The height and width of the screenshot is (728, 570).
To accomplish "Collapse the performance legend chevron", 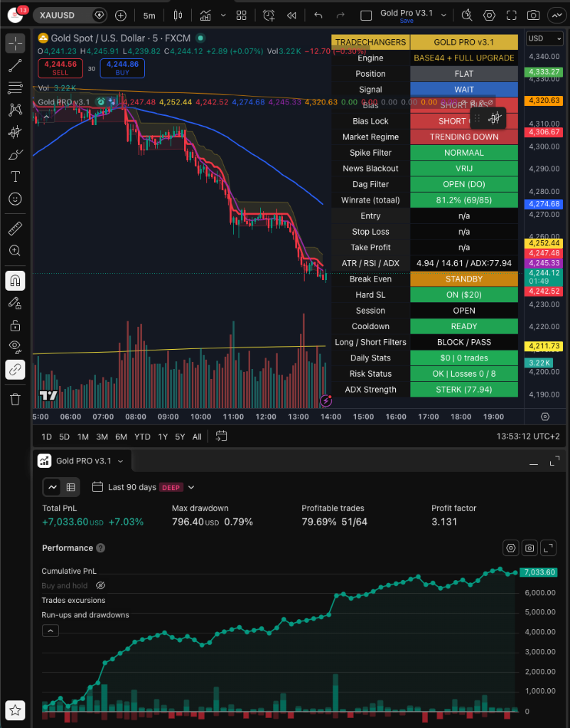I will pyautogui.click(x=50, y=631).
